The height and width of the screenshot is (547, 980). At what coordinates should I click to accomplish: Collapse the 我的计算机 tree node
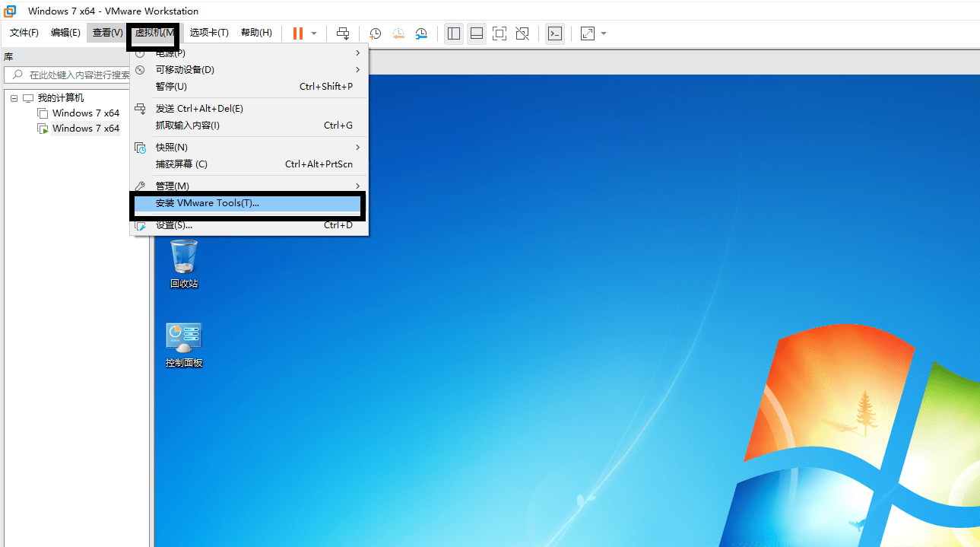[x=14, y=98]
